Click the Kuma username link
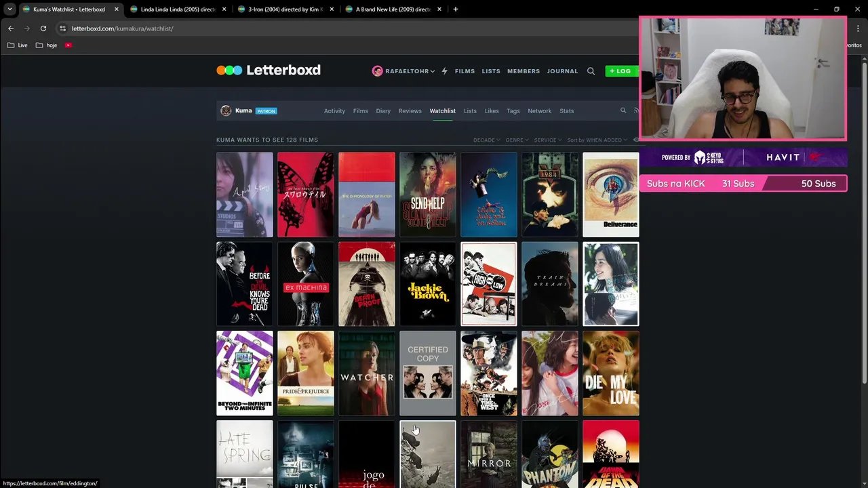This screenshot has height=488, width=868. [x=243, y=110]
